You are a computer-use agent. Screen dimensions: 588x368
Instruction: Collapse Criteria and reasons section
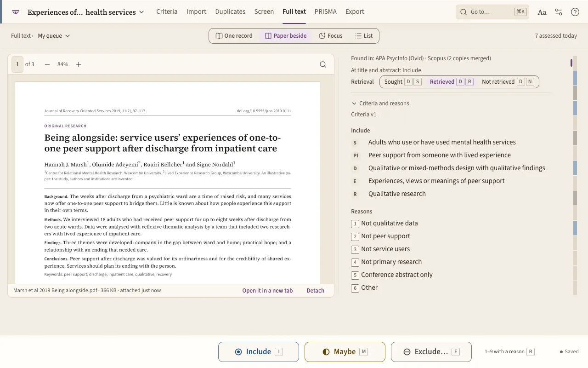click(x=380, y=103)
